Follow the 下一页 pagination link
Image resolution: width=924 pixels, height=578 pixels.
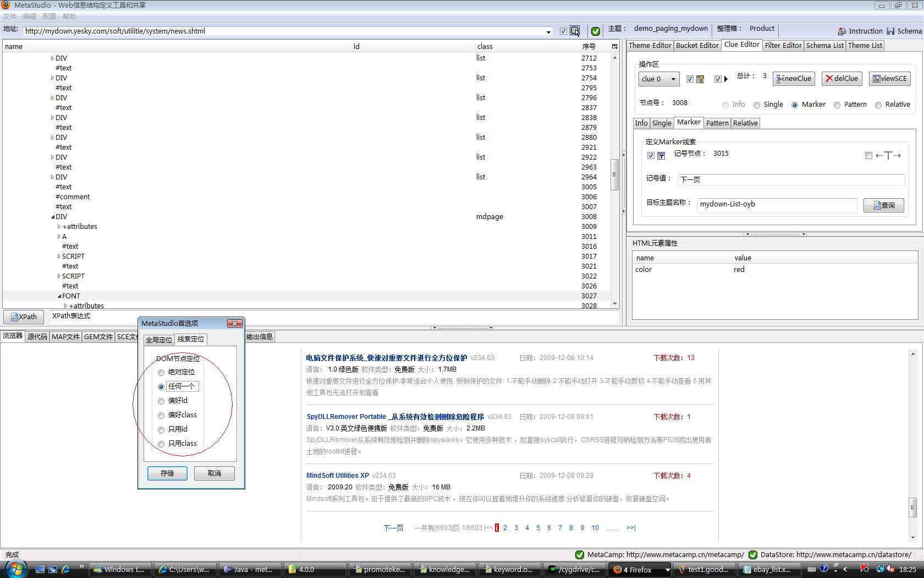click(393, 528)
